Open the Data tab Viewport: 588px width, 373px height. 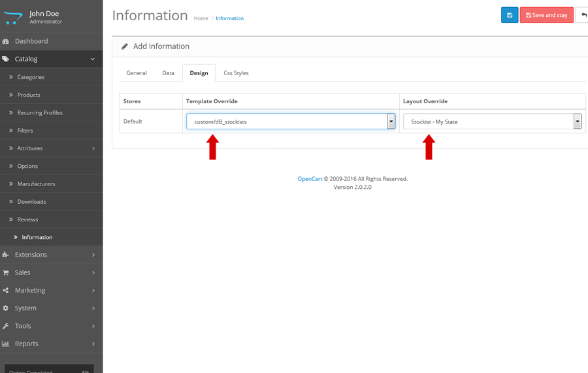tap(168, 73)
